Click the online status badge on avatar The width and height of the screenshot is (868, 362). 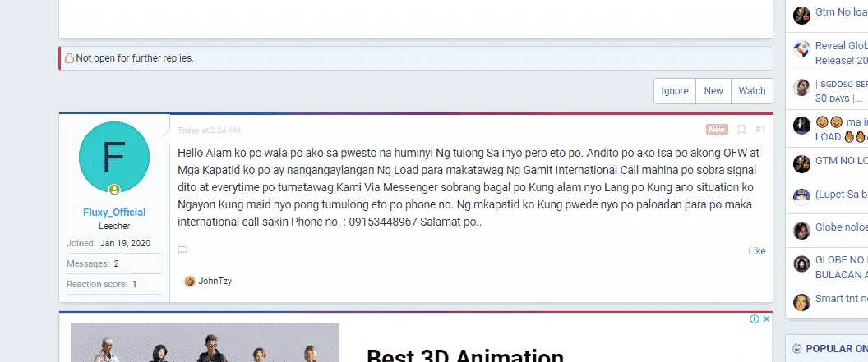coord(114,190)
